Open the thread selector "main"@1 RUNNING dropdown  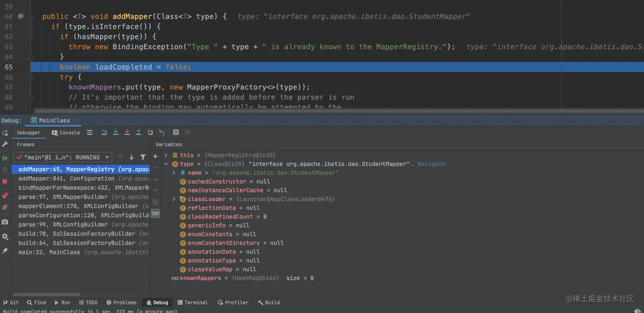pyautogui.click(x=62, y=157)
